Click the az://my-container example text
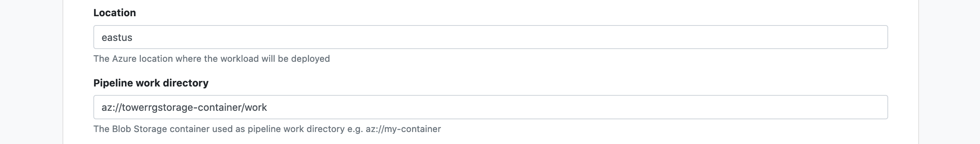 tap(403, 129)
